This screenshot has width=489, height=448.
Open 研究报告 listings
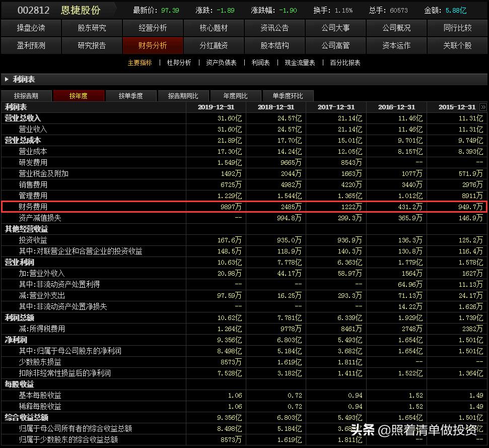[92, 46]
